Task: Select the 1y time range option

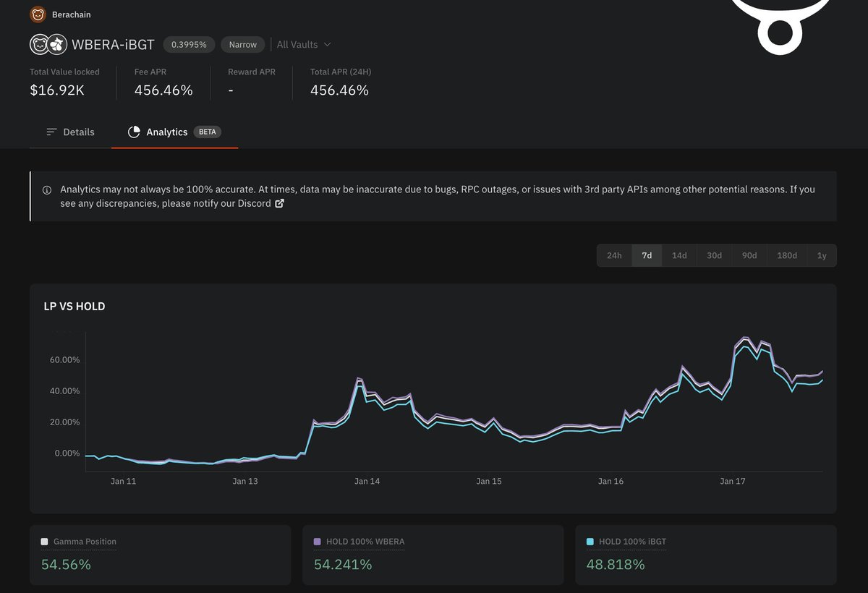Action: coord(821,255)
